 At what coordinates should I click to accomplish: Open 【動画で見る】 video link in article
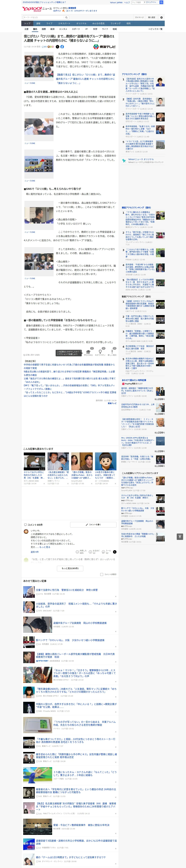click(85, 79)
